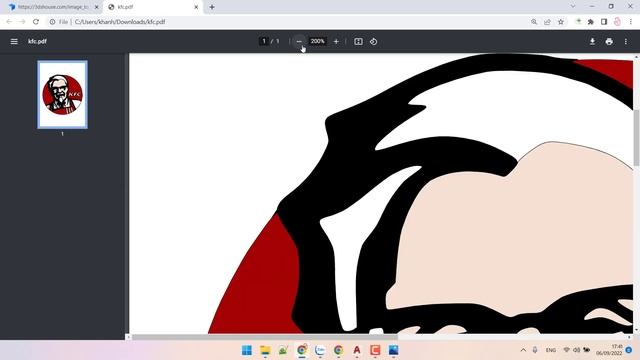Edit the 200% zoom level field

[x=318, y=41]
